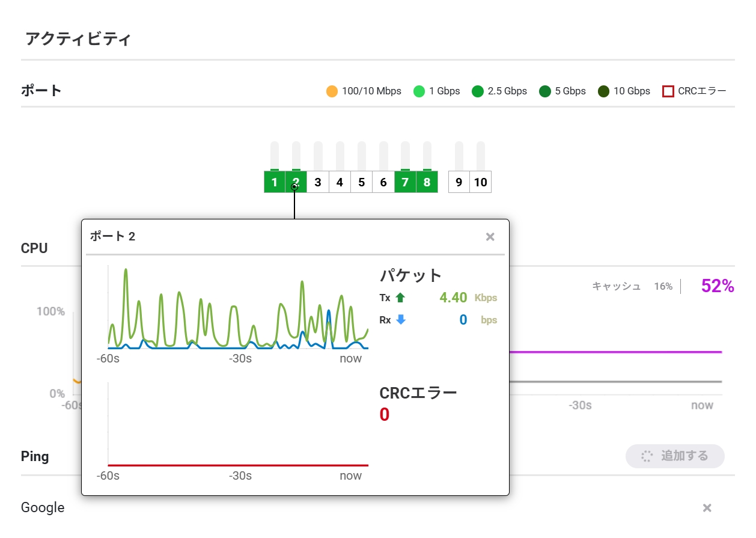Click the blue Rx down arrow
Screen dimensions: 756x538
click(401, 320)
